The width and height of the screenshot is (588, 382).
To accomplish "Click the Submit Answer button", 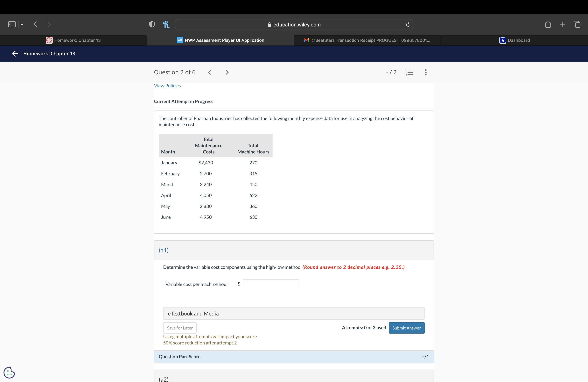I will pyautogui.click(x=406, y=328).
